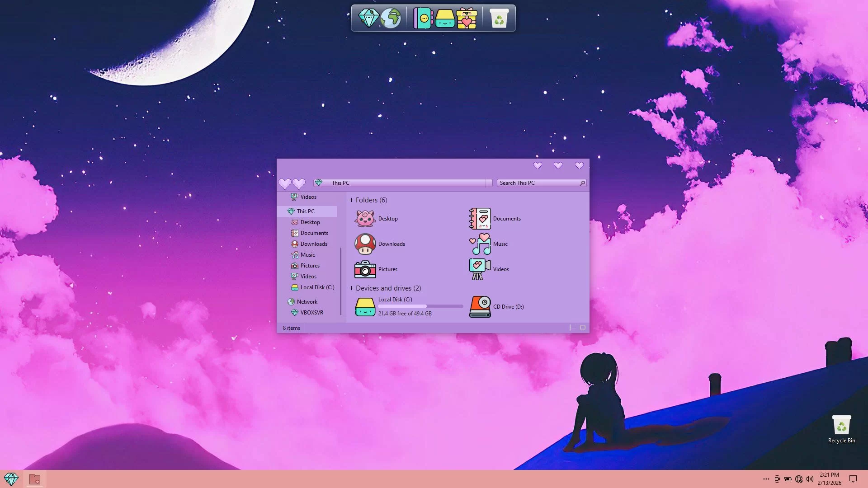
Task: Open CD Drive (D:)
Action: pyautogui.click(x=480, y=307)
